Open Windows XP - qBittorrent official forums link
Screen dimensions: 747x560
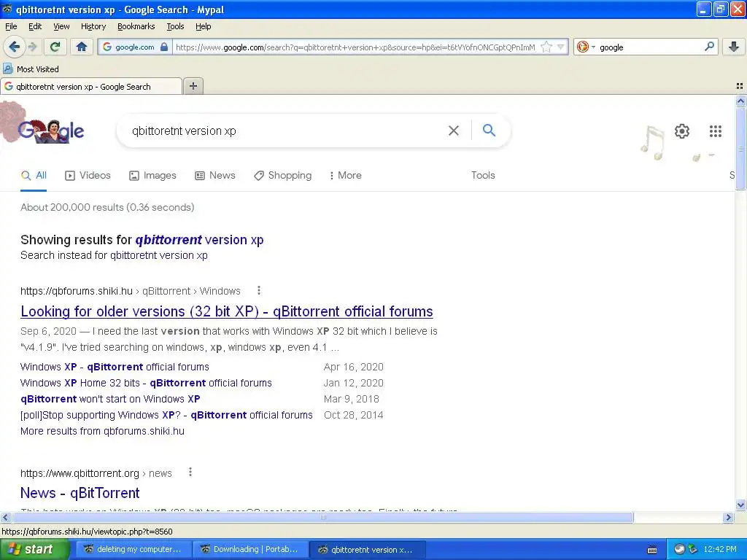tap(115, 367)
